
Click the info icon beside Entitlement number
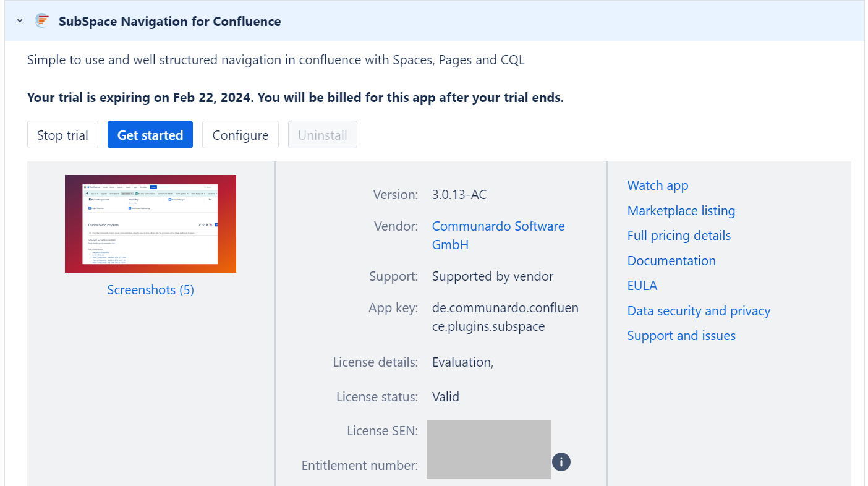[x=561, y=462]
